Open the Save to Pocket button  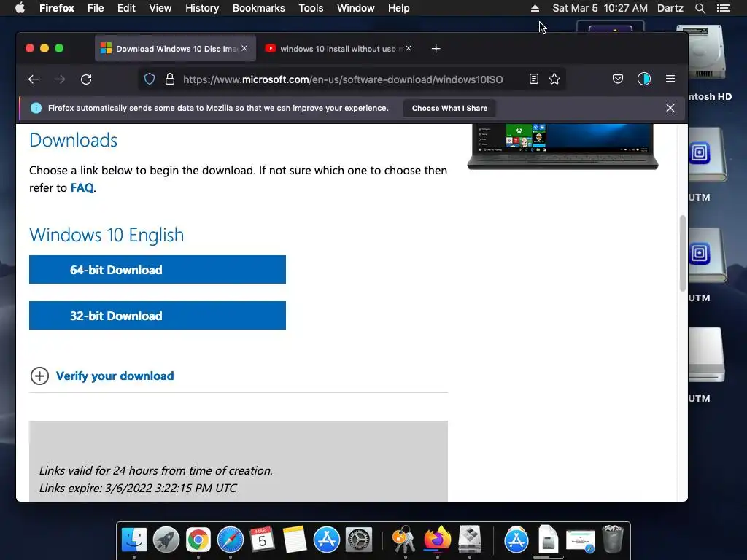coord(618,79)
